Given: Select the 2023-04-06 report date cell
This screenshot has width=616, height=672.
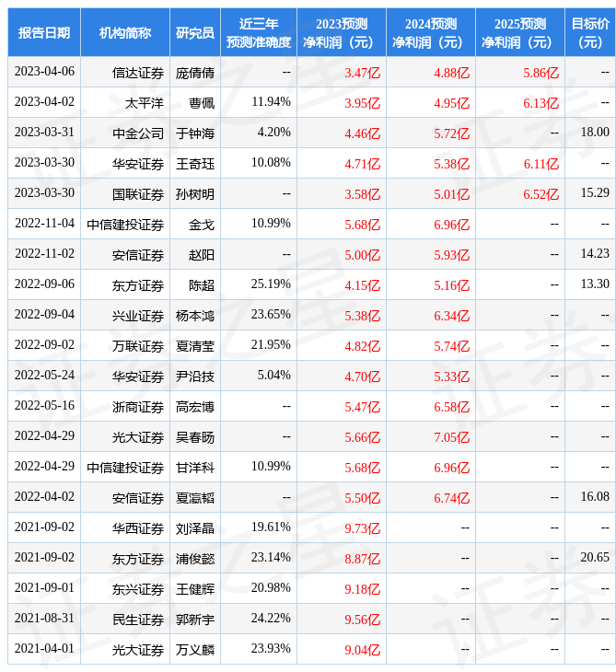Looking at the screenshot, I should coord(44,72).
